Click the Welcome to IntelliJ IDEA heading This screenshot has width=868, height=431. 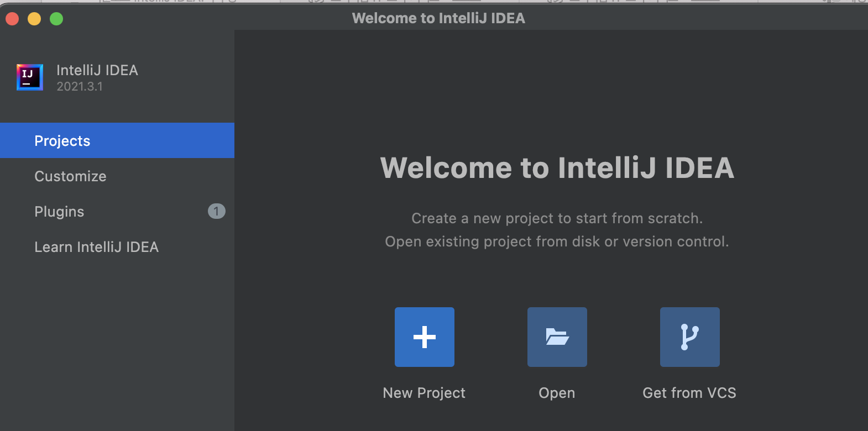(x=557, y=168)
